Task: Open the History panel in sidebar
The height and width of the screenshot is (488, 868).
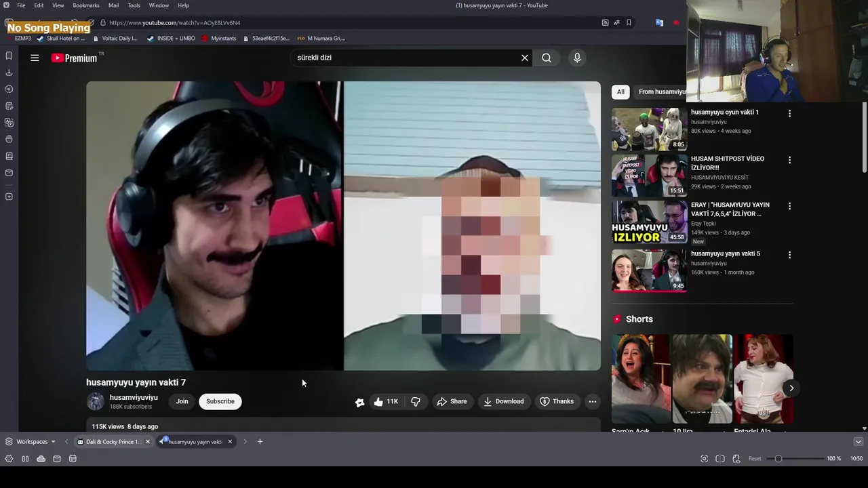Action: 9,89
